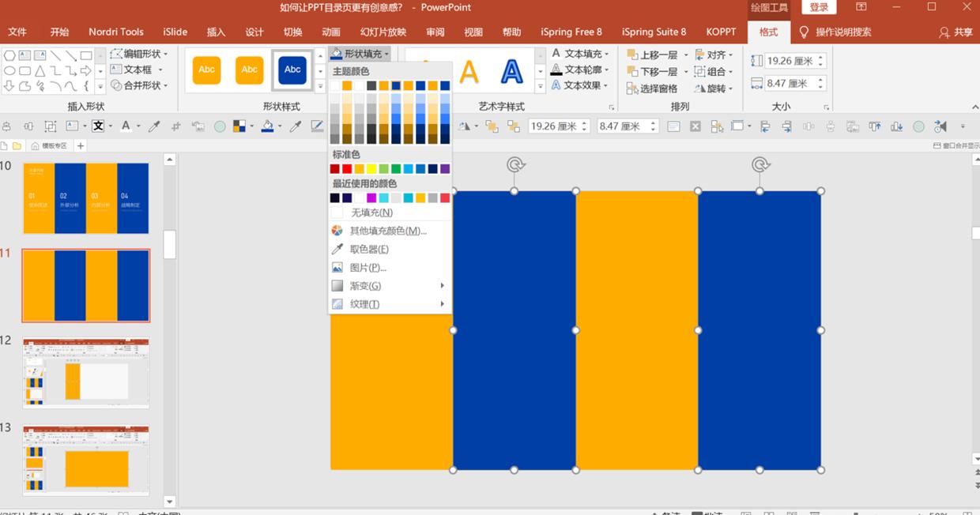Open the 旋转 rotate dropdown
Screen dimensions: 980x515
pos(714,88)
